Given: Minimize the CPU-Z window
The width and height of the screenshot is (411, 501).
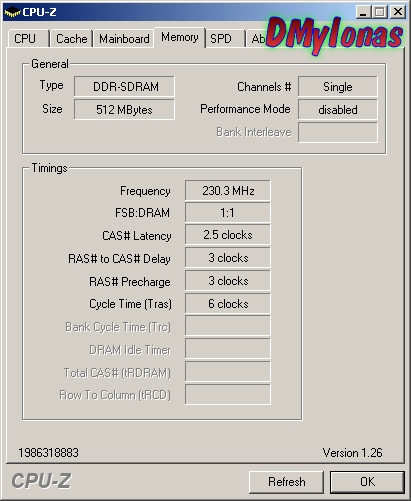Looking at the screenshot, I should click(x=363, y=12).
